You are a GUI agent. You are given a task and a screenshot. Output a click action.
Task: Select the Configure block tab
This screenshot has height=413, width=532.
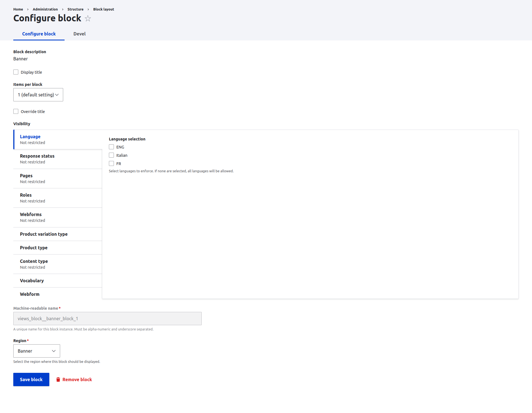(x=39, y=34)
